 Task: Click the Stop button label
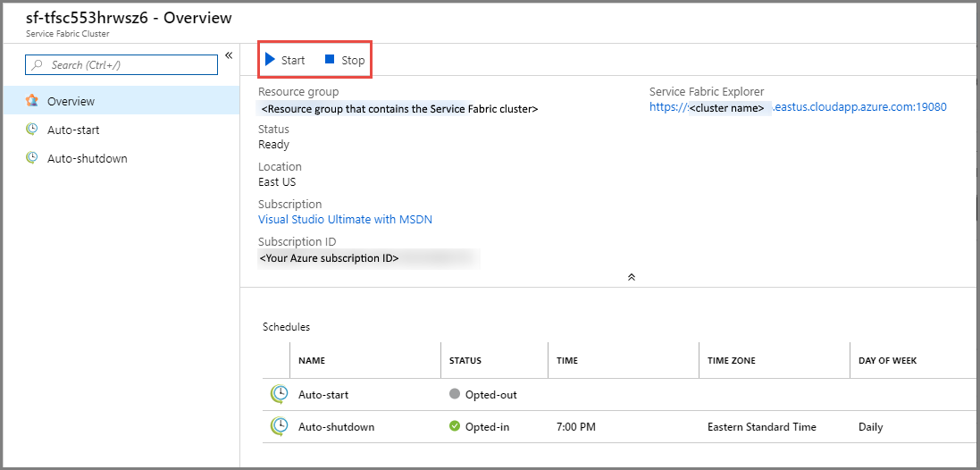tap(353, 61)
